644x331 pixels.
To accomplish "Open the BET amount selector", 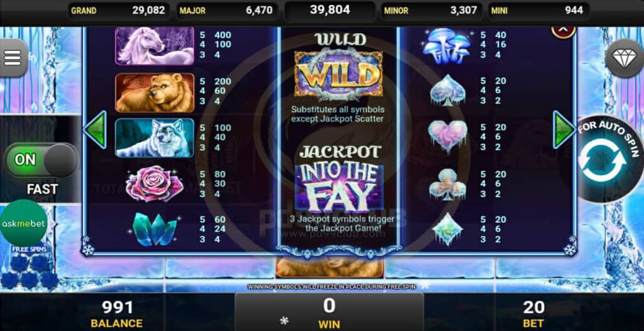I will 533,314.
